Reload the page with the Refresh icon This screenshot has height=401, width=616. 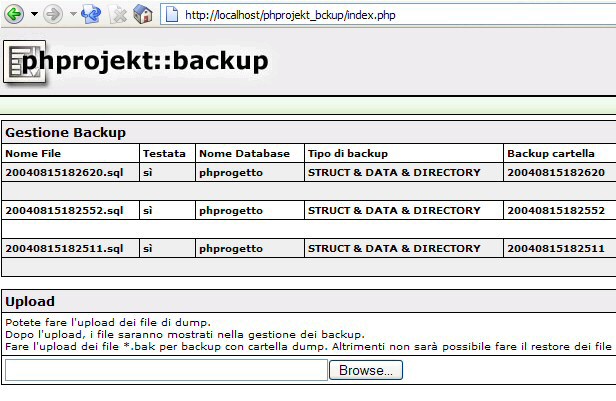[x=91, y=15]
